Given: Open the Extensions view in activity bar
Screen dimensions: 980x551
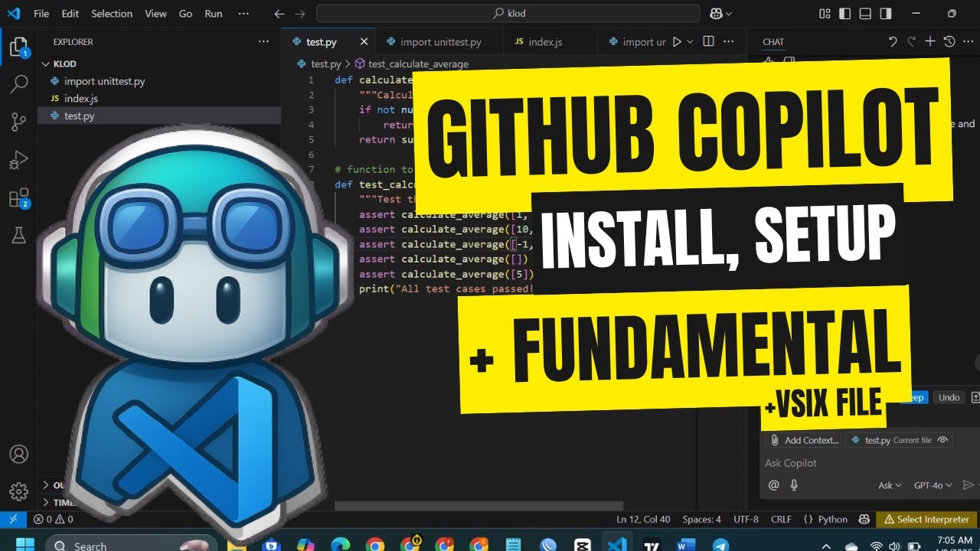Looking at the screenshot, I should coord(18,198).
